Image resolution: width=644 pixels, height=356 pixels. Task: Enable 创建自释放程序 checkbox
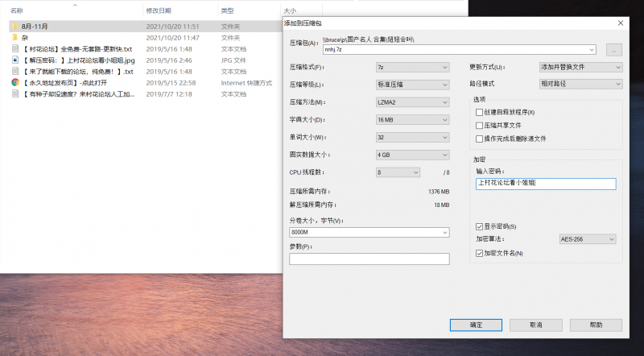pyautogui.click(x=480, y=112)
